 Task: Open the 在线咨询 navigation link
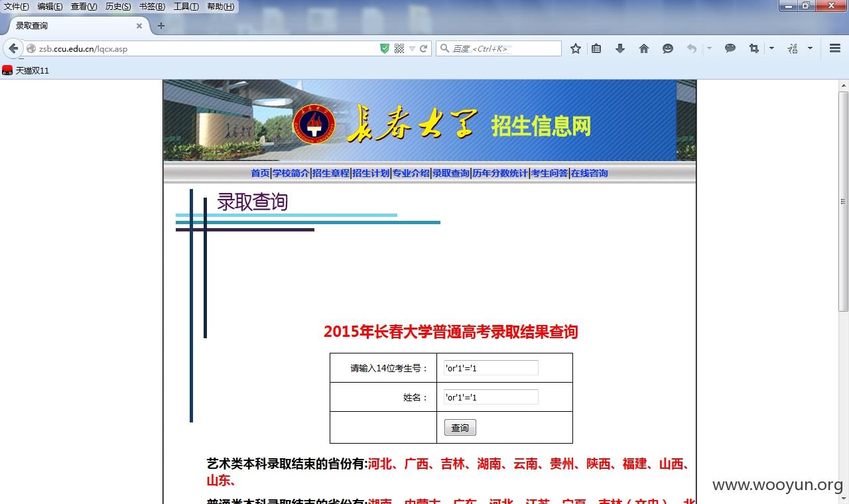coord(589,173)
